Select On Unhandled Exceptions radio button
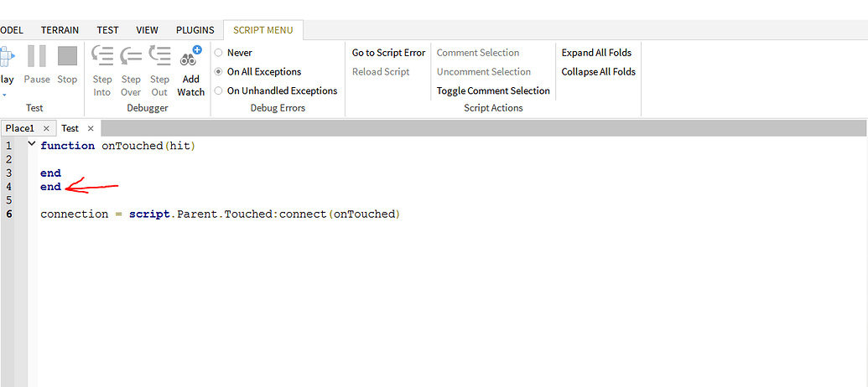Viewport: 868px width, 387px height. point(218,90)
